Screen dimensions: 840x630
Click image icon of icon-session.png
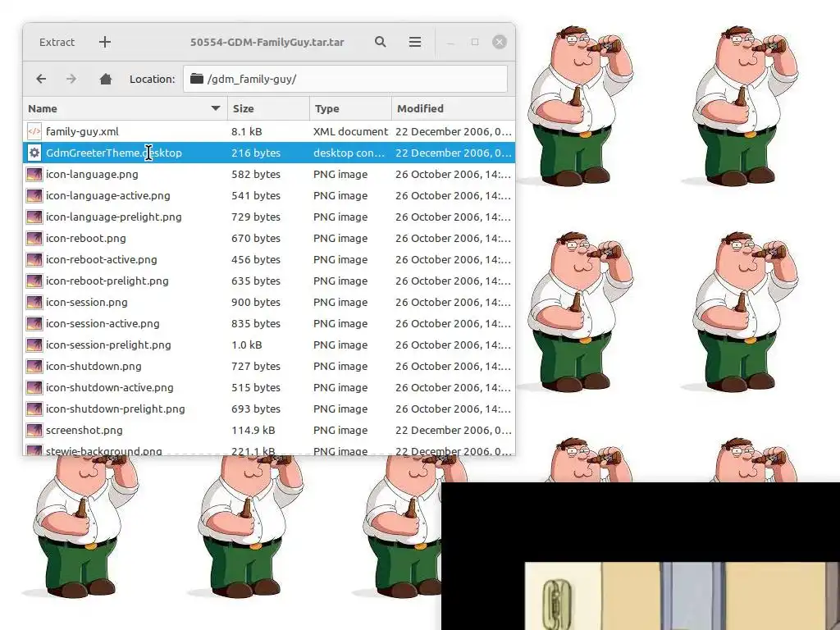34,302
